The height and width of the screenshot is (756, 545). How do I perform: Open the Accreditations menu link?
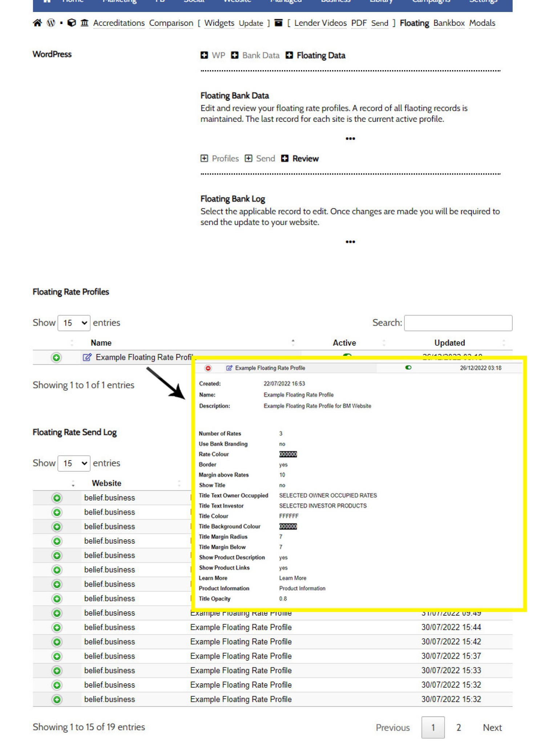(x=119, y=23)
